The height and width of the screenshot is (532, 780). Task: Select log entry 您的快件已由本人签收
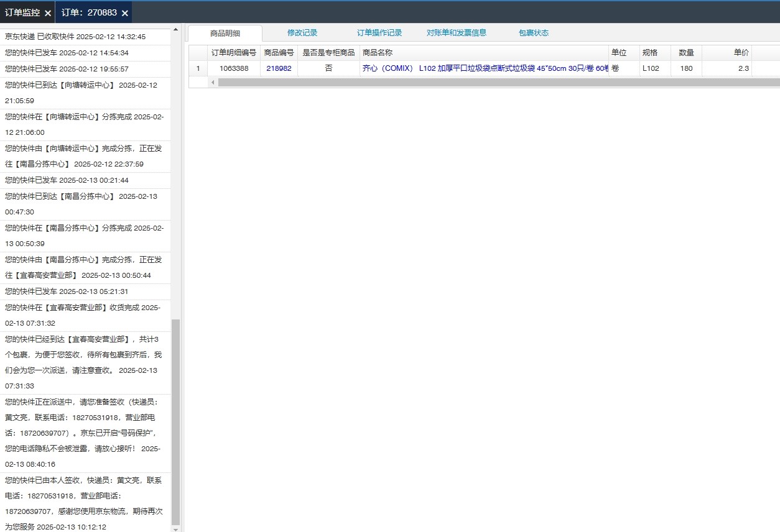85,503
